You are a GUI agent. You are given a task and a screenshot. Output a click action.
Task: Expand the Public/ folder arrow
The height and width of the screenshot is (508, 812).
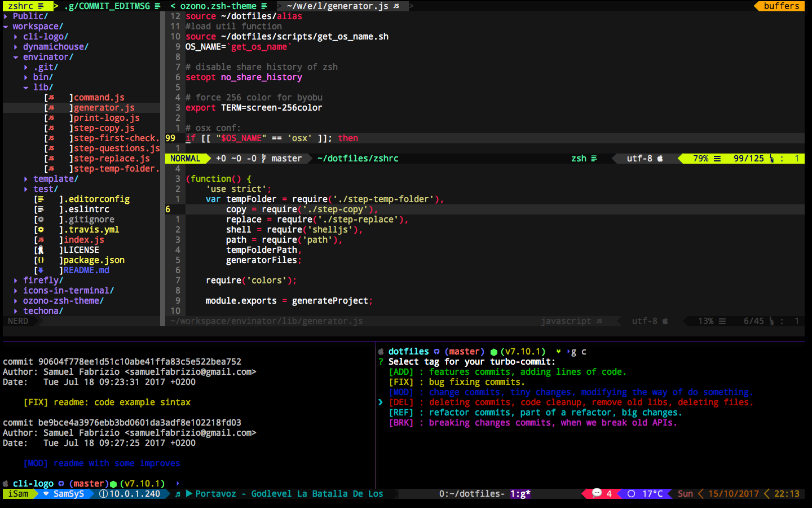tap(6, 16)
